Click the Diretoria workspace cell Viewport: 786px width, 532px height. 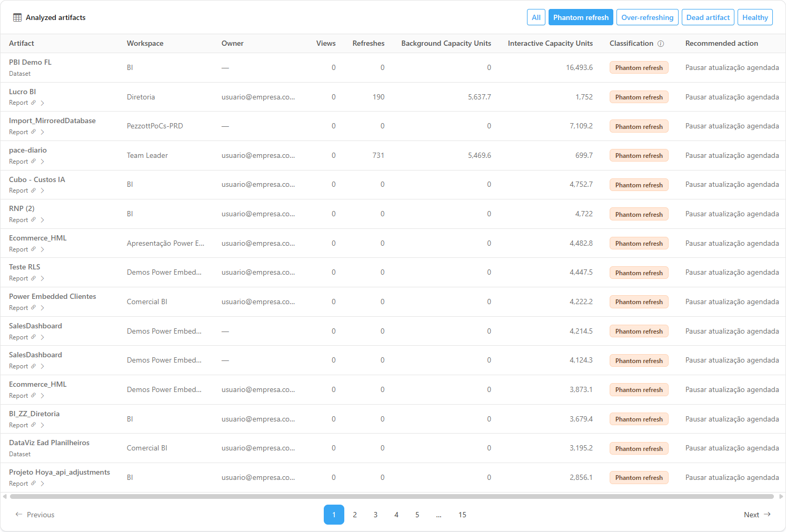click(141, 97)
